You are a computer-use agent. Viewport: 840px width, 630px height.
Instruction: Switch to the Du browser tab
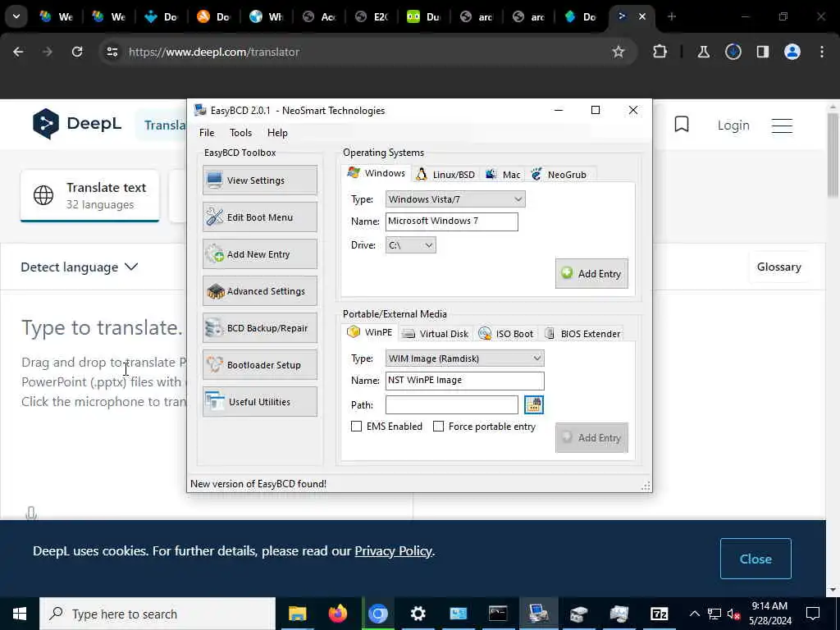click(x=424, y=16)
